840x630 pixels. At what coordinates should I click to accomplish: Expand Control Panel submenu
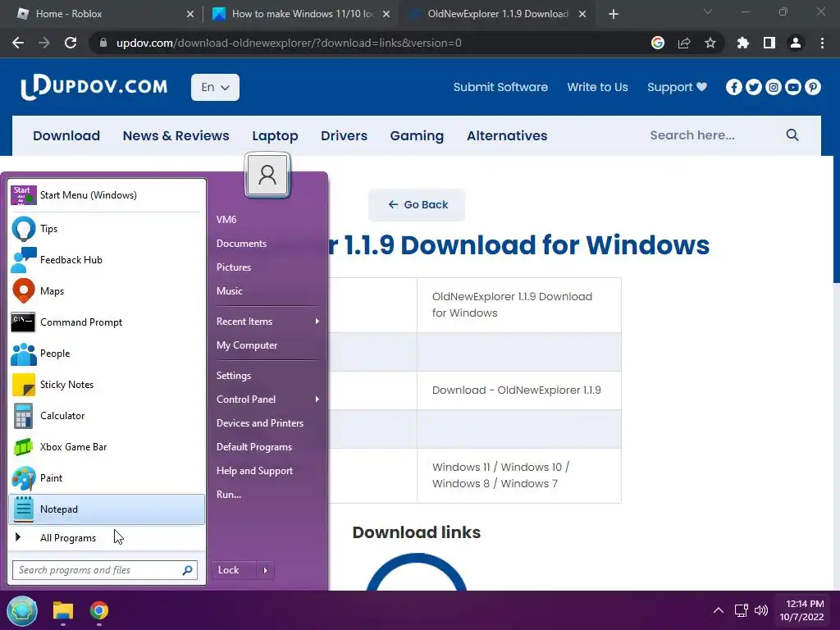click(x=267, y=399)
